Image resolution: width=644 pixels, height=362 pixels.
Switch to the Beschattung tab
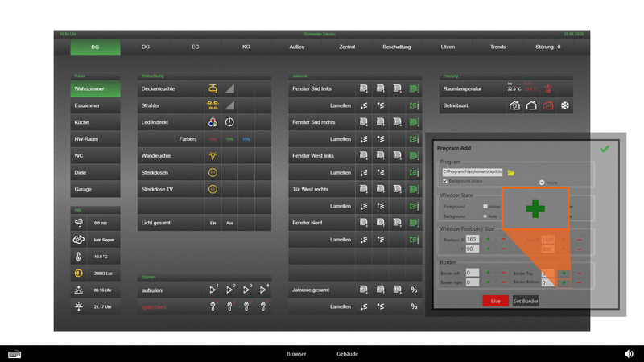click(x=396, y=47)
